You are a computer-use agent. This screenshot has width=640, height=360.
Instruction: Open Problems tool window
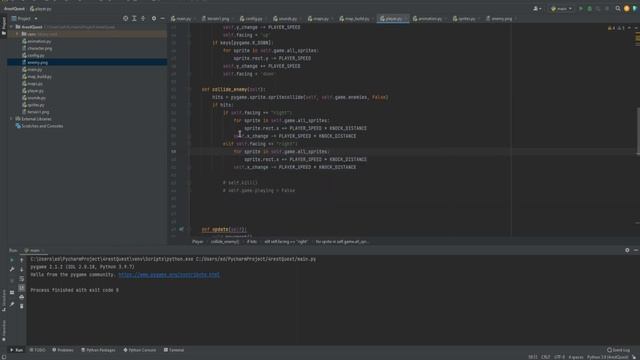coord(63,350)
